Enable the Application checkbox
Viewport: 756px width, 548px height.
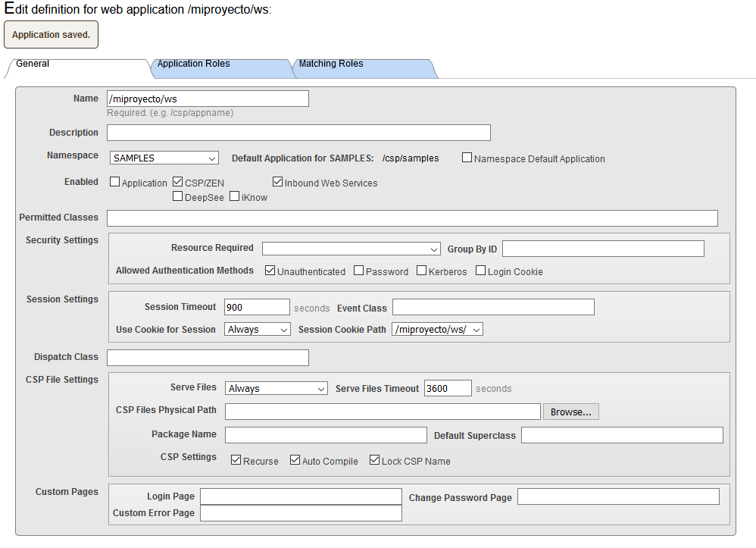tap(115, 182)
